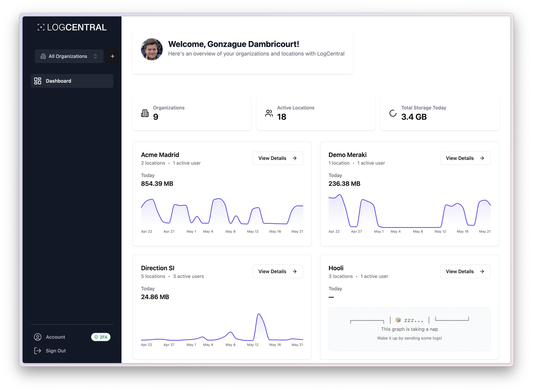Viewport: 533px width, 392px height.
Task: Click the arrow icon on Acme Madrid View Details
Action: (294, 158)
